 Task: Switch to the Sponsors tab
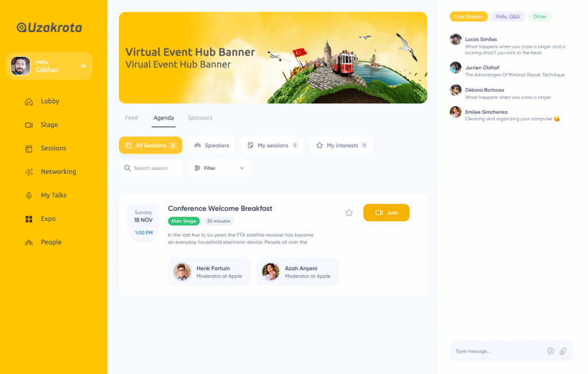pyautogui.click(x=200, y=118)
